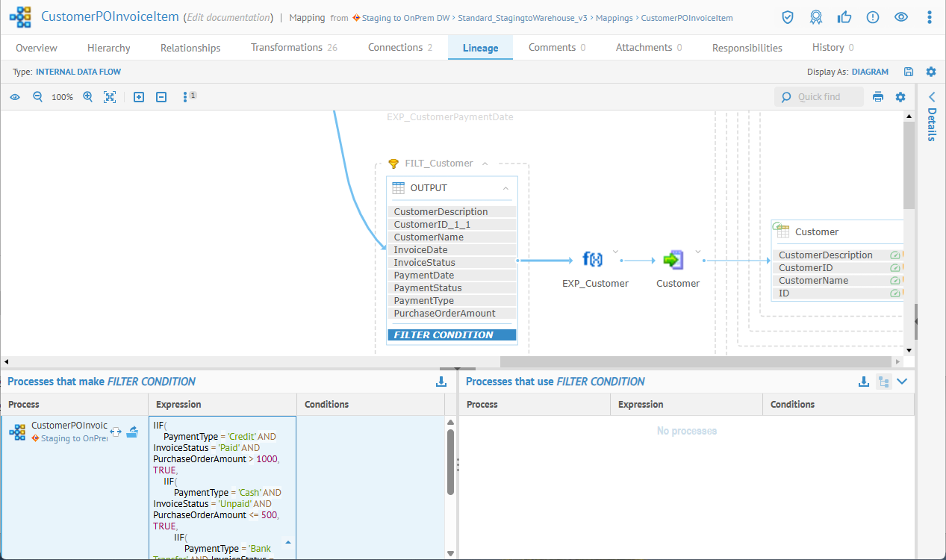The width and height of the screenshot is (946, 560).
Task: Collapse the OUTPUT table chevron
Action: 505,188
